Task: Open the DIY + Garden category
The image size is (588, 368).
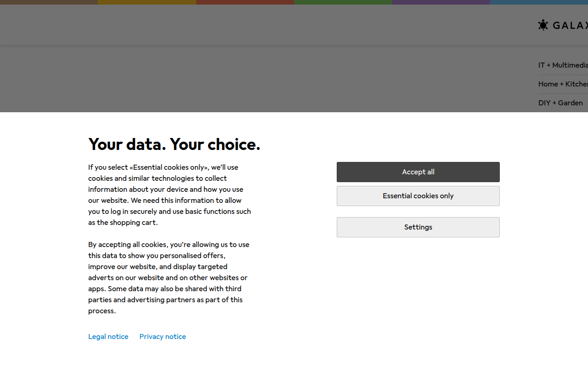Action: pyautogui.click(x=560, y=103)
